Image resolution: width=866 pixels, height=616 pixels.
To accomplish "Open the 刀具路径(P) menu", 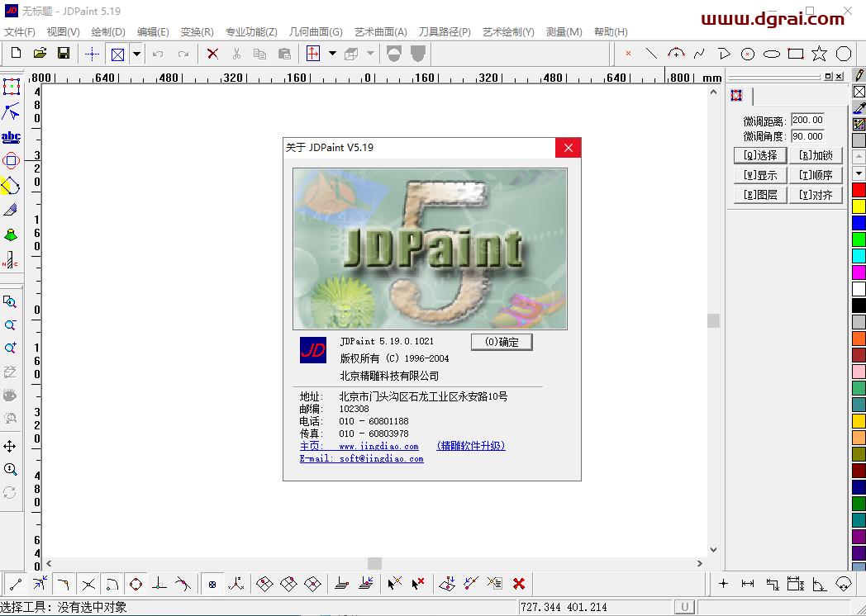I will (444, 32).
